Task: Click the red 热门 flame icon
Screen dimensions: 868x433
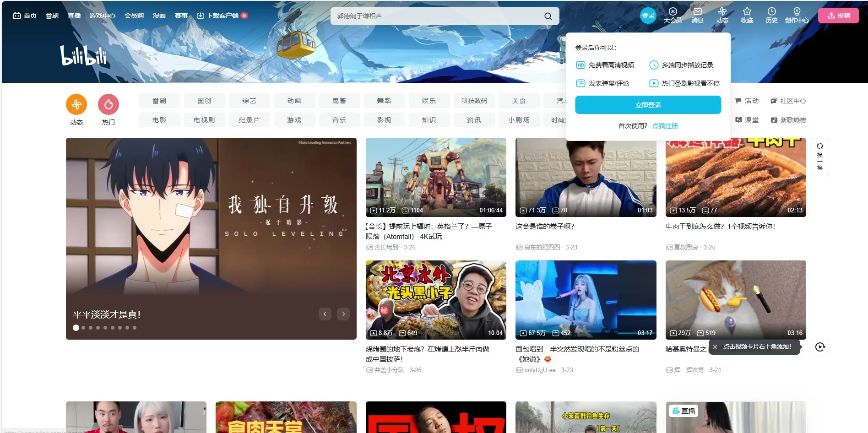Action: [x=108, y=105]
